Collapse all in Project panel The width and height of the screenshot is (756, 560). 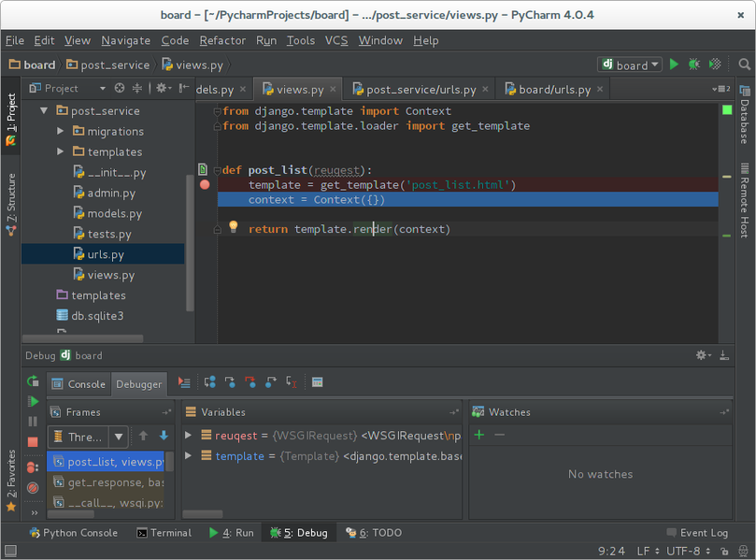click(137, 88)
